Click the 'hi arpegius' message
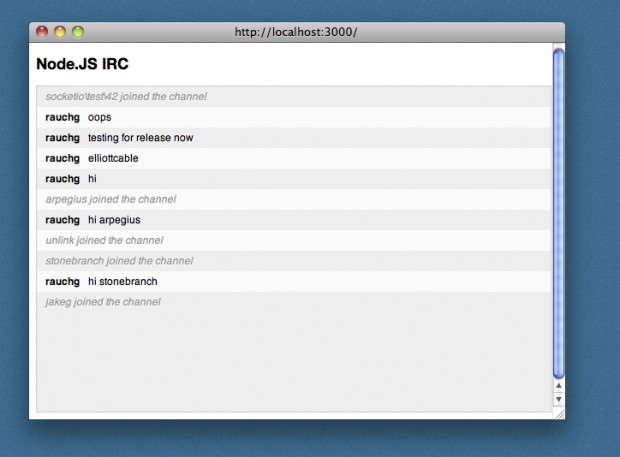620x457 pixels. pyautogui.click(x=114, y=220)
